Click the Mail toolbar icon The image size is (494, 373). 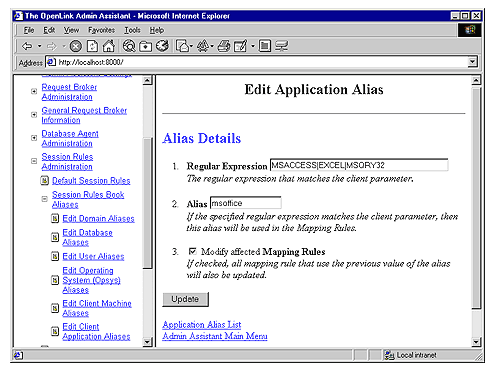183,46
